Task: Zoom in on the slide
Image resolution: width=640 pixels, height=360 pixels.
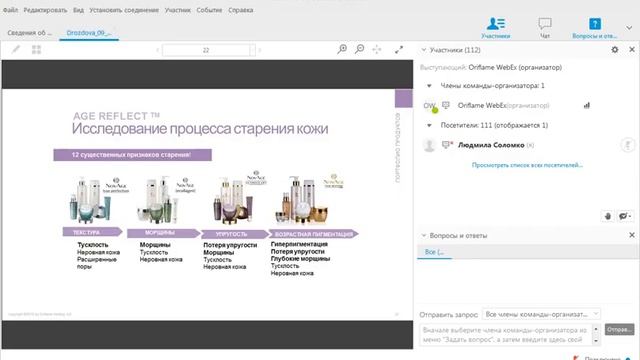Action: [x=342, y=49]
